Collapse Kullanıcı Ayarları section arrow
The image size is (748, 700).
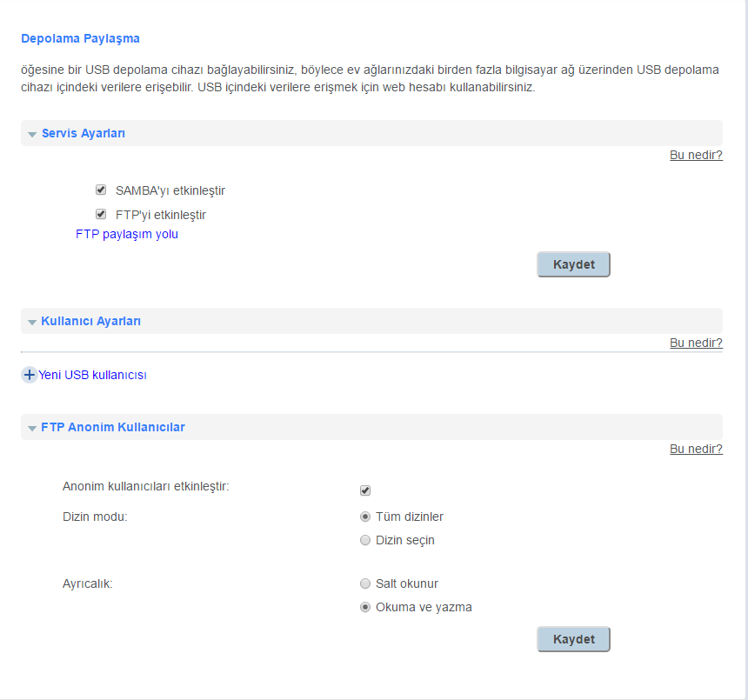click(32, 323)
